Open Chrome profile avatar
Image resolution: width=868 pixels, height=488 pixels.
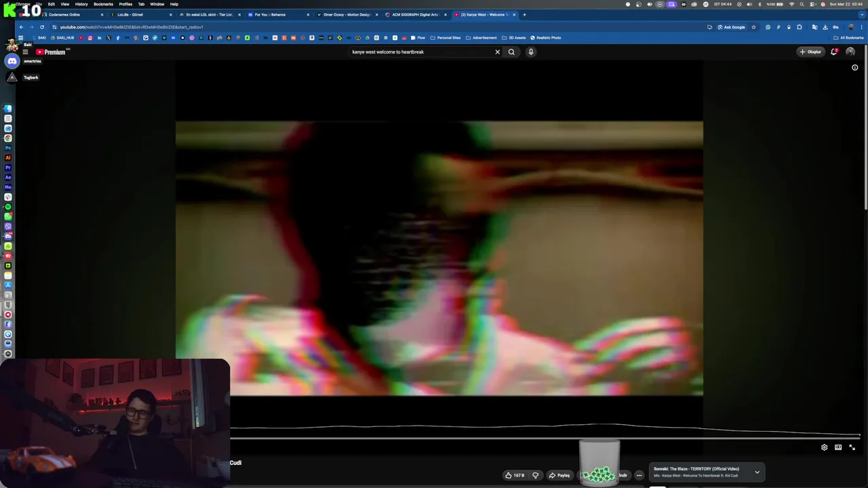pyautogui.click(x=850, y=27)
